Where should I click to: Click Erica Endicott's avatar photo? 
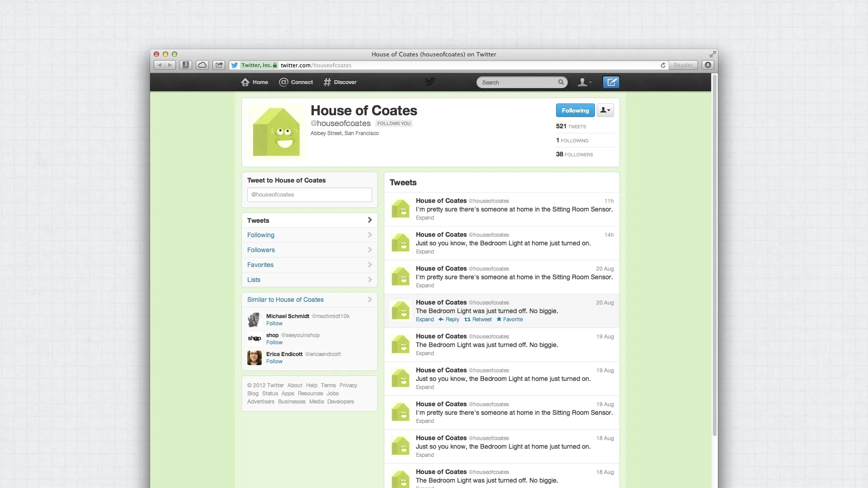pos(255,358)
